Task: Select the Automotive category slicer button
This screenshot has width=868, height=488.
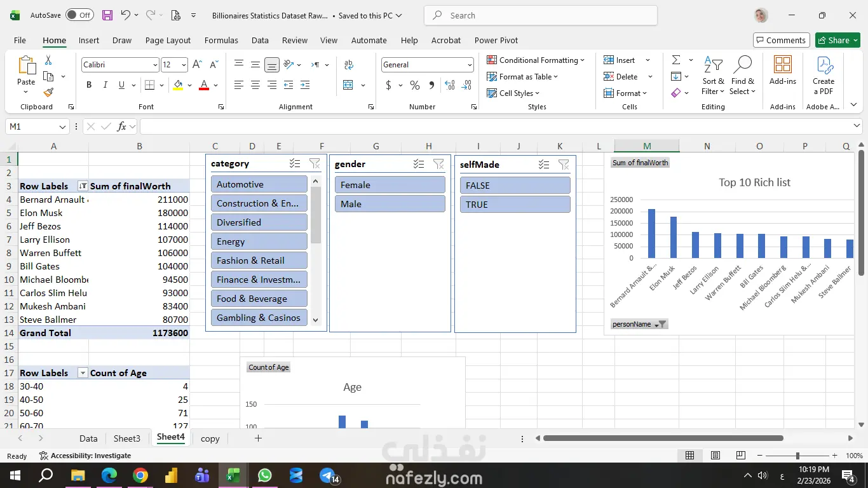Action: click(x=259, y=184)
